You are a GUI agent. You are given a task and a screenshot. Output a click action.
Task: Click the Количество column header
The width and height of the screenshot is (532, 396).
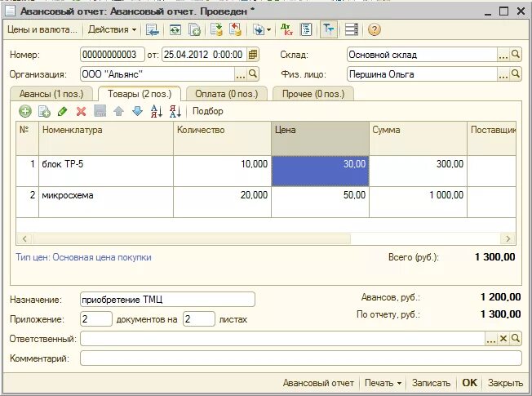click(222, 139)
